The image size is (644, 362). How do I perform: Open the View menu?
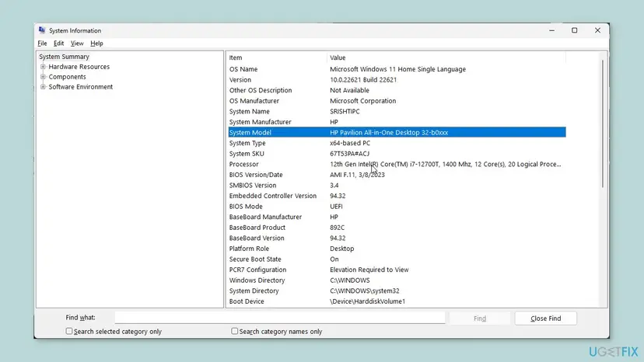pos(77,43)
